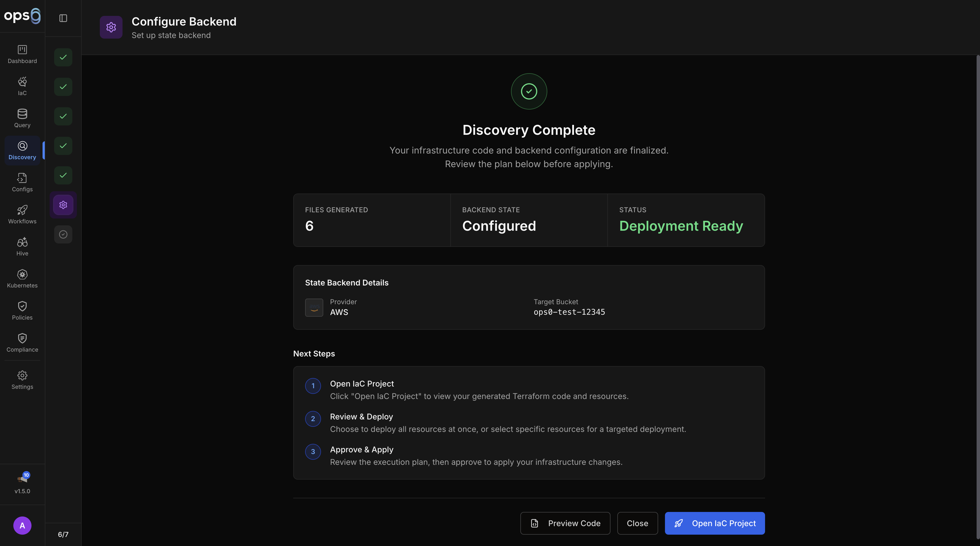The width and height of the screenshot is (980, 546).
Task: Select the first completed wizard step
Action: [x=63, y=57]
